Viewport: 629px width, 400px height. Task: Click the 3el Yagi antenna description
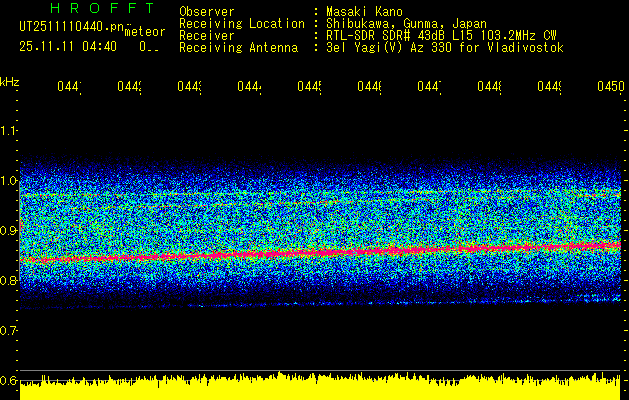tap(444, 48)
